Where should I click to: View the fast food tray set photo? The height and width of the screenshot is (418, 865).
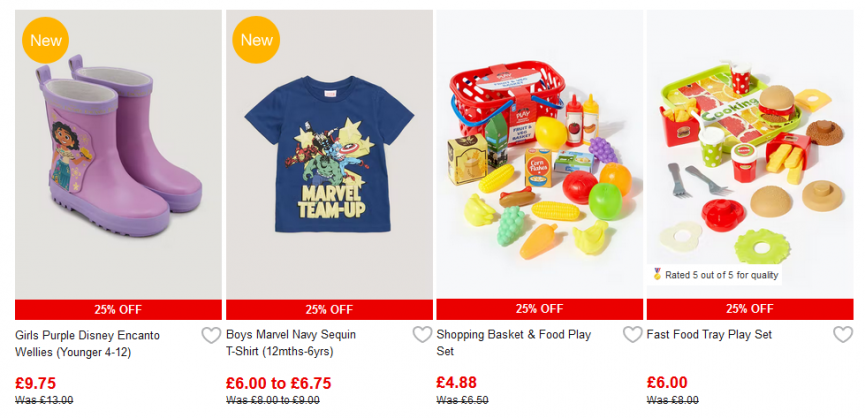(750, 154)
